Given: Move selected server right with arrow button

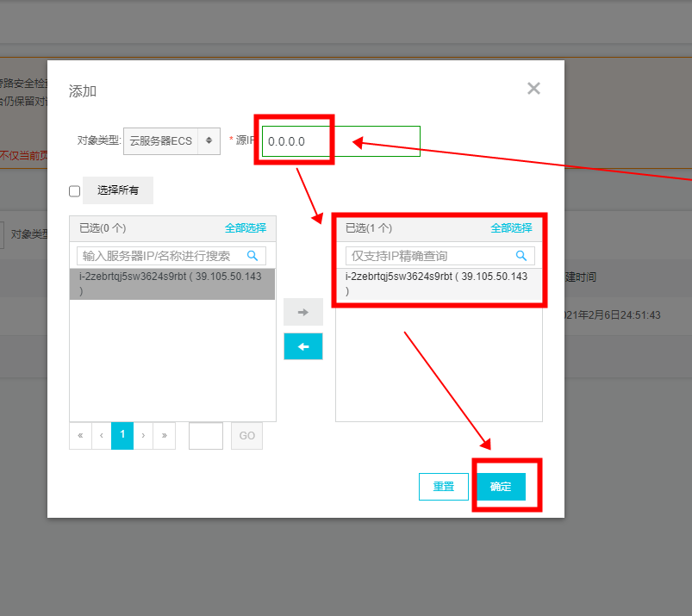Looking at the screenshot, I should click(303, 312).
